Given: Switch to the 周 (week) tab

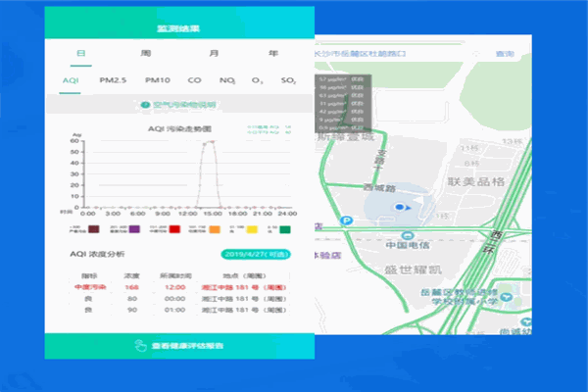Looking at the screenshot, I should pos(145,53).
